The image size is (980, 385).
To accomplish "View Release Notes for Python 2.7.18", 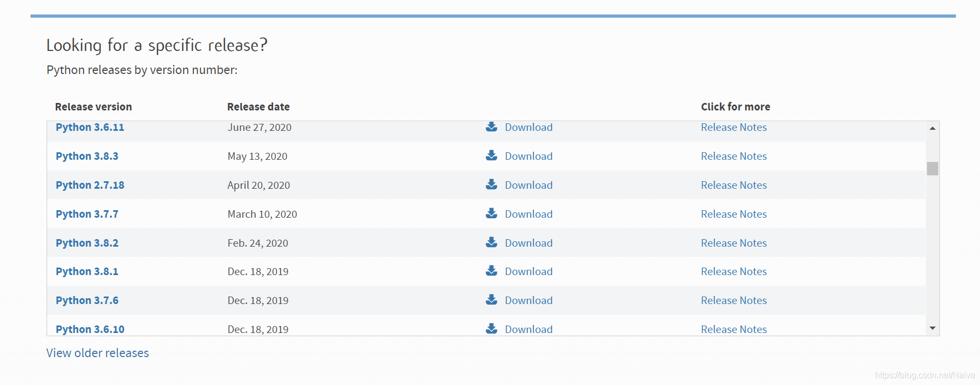I will 734,185.
